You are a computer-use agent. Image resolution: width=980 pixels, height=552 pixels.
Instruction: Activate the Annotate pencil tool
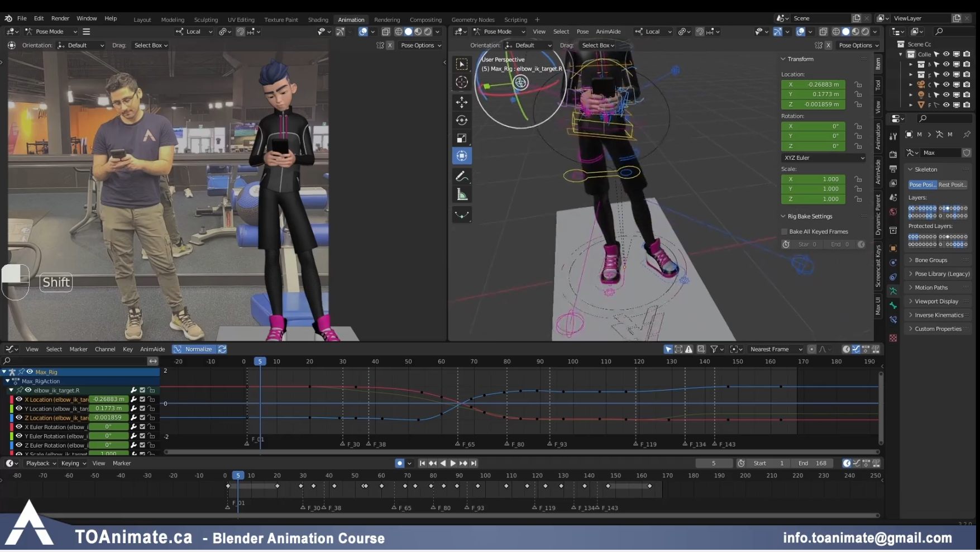tap(462, 177)
